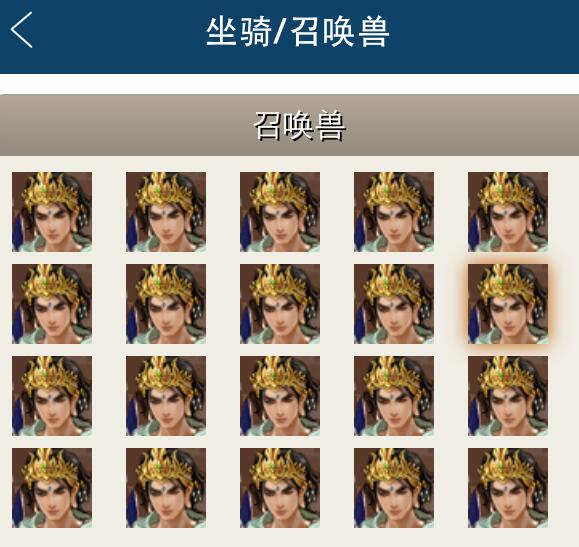Open the middle portrait of the third row
This screenshot has width=579, height=547.
280,396
